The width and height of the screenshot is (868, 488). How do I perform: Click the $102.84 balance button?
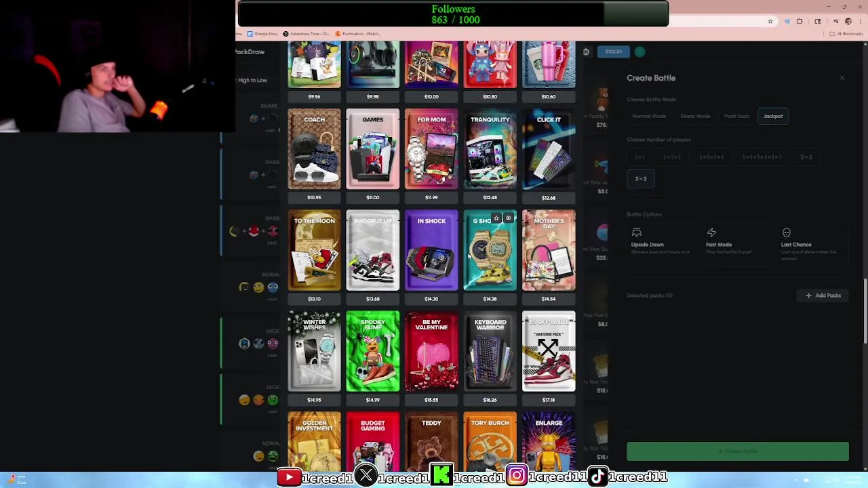(x=614, y=52)
